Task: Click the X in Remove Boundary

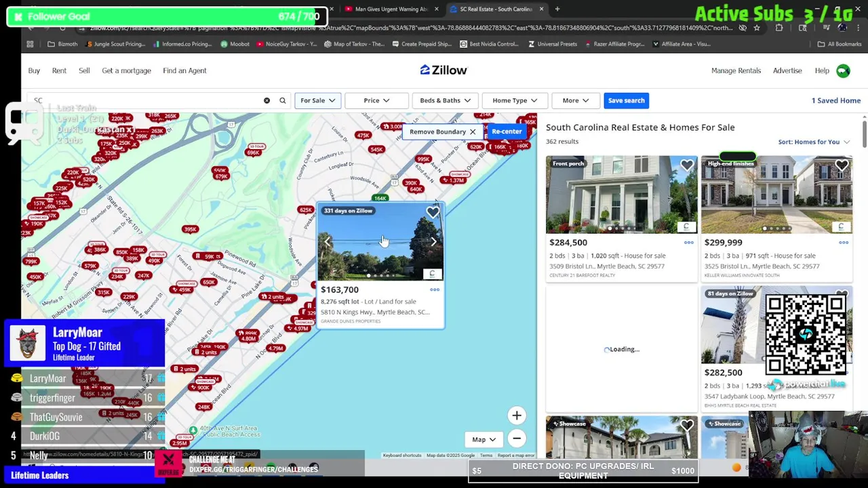Action: pos(473,131)
